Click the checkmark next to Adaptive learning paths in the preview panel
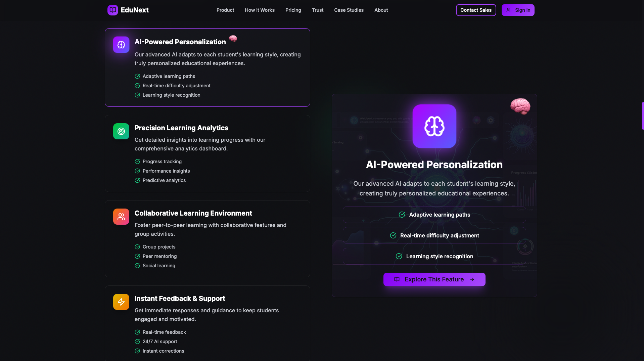 [402, 215]
